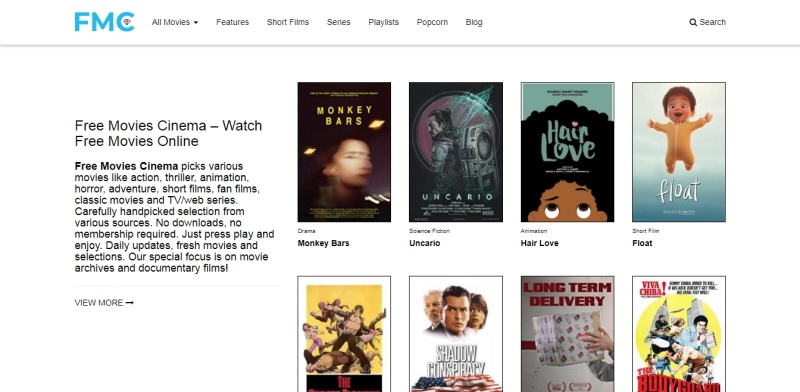
Task: Open the Series menu item
Action: click(x=339, y=22)
